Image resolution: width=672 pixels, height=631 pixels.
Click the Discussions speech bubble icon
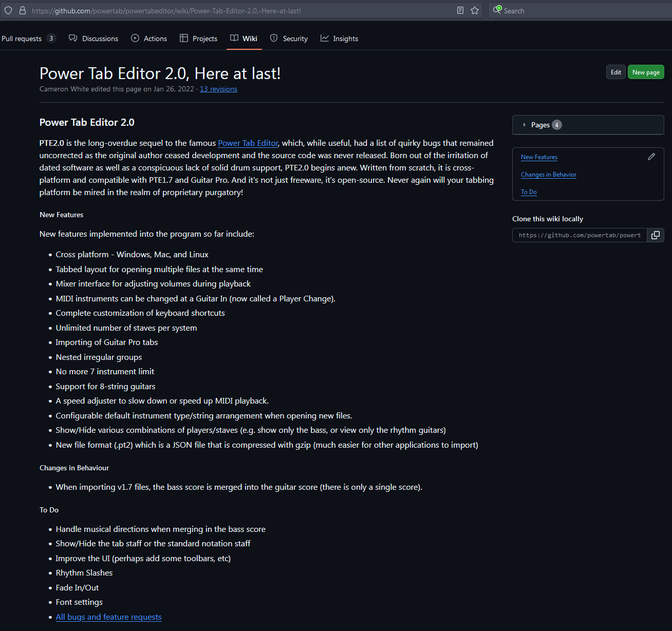click(x=73, y=38)
